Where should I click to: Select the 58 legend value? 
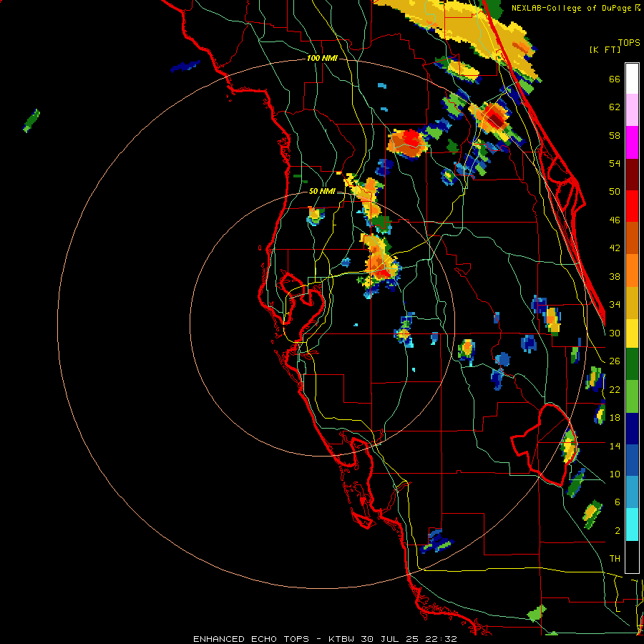[x=615, y=135]
